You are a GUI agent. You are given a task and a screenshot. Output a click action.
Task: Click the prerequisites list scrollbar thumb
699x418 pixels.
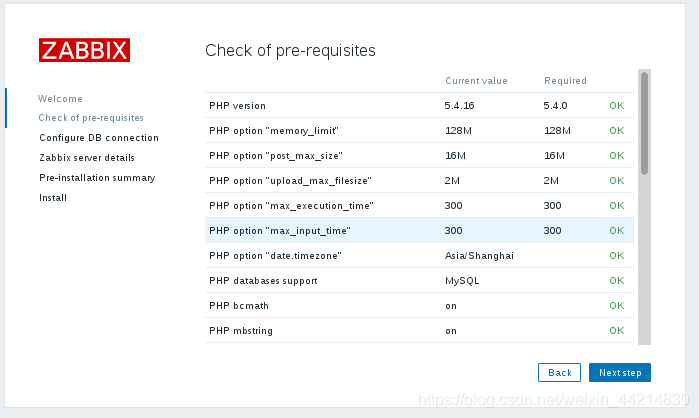(x=644, y=123)
